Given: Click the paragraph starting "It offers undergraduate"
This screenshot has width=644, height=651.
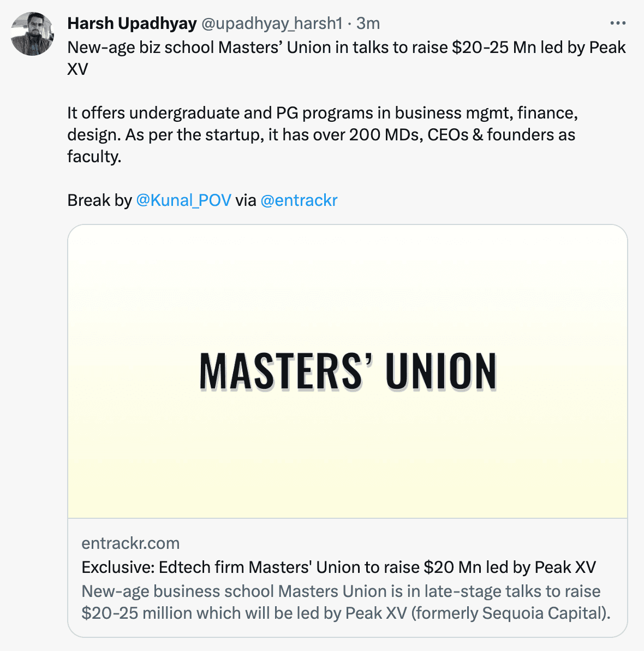Looking at the screenshot, I should coord(322,113).
